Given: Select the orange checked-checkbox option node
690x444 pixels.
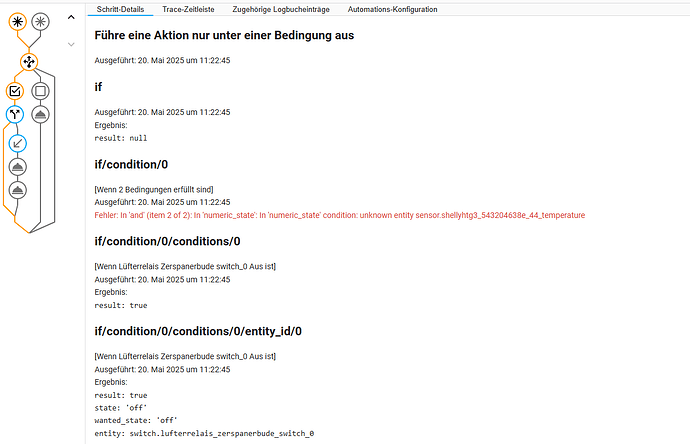Looking at the screenshot, I should click(16, 91).
